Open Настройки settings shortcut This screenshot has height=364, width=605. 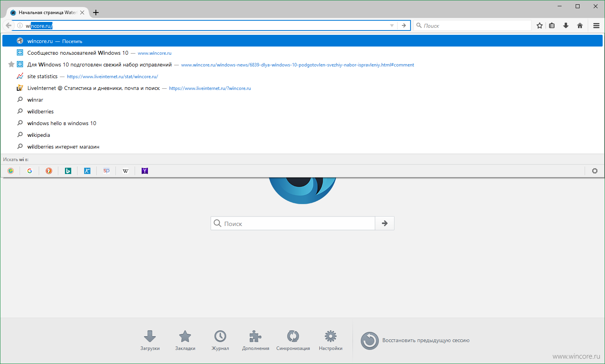[x=331, y=340]
